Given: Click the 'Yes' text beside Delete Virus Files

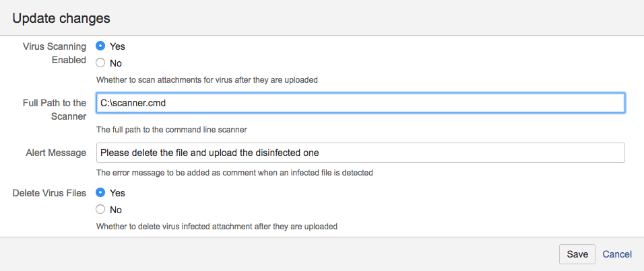Looking at the screenshot, I should click(x=117, y=193).
